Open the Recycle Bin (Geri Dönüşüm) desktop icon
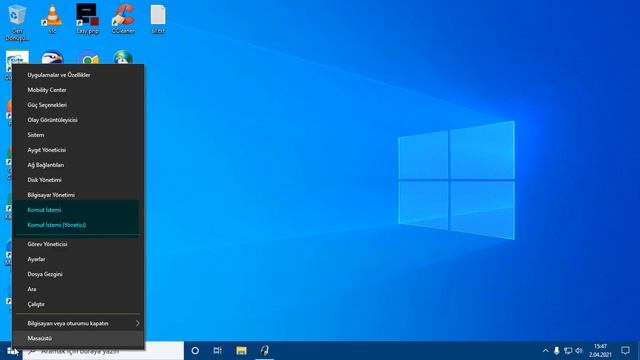640x360 pixels. click(x=17, y=22)
